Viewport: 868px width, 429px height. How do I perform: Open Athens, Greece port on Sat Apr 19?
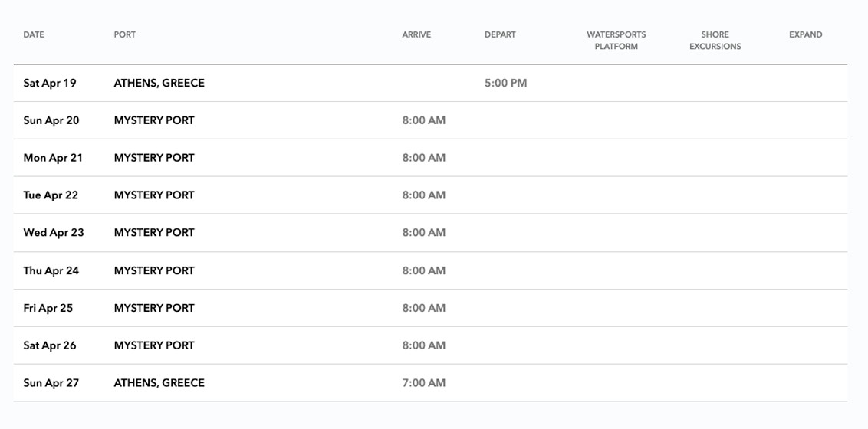click(159, 83)
